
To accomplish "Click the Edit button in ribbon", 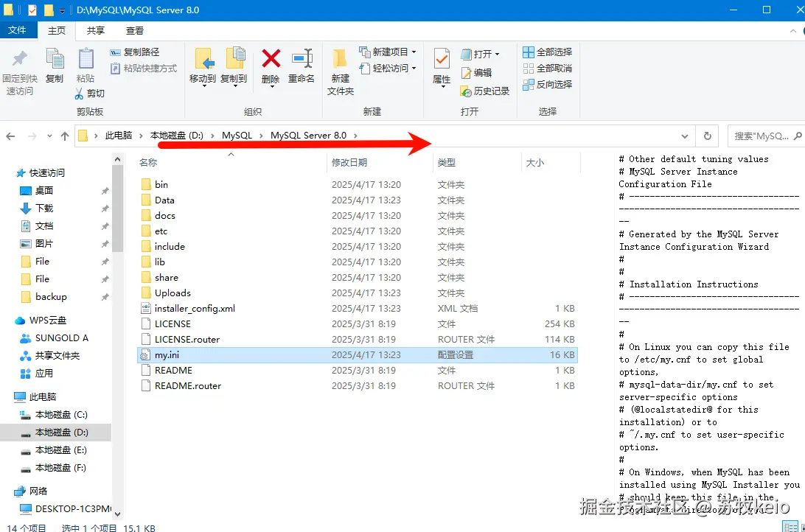I will [x=477, y=73].
